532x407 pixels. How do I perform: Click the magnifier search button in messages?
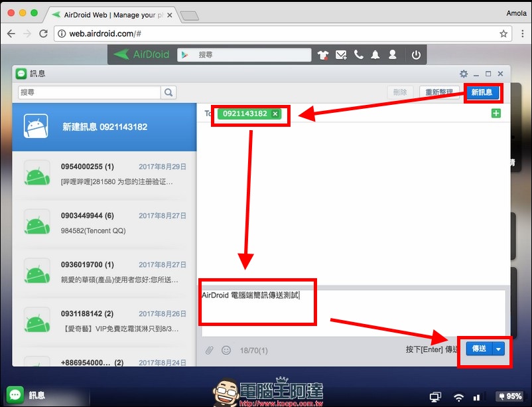(168, 92)
